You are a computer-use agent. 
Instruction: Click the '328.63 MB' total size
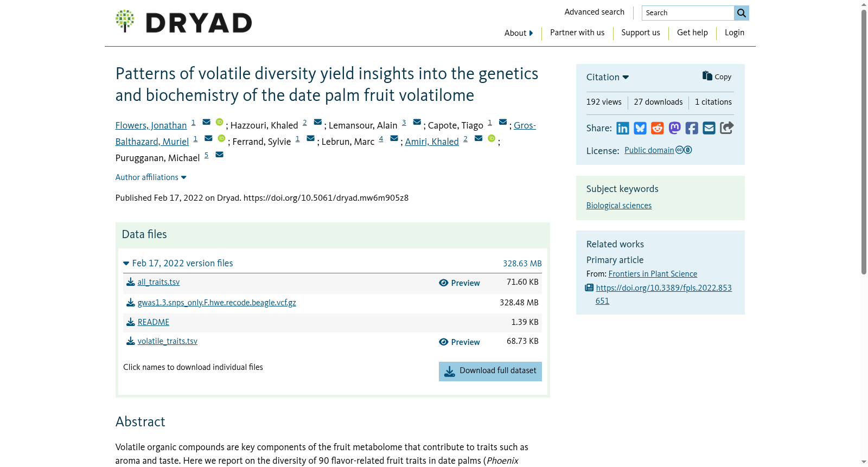(522, 264)
